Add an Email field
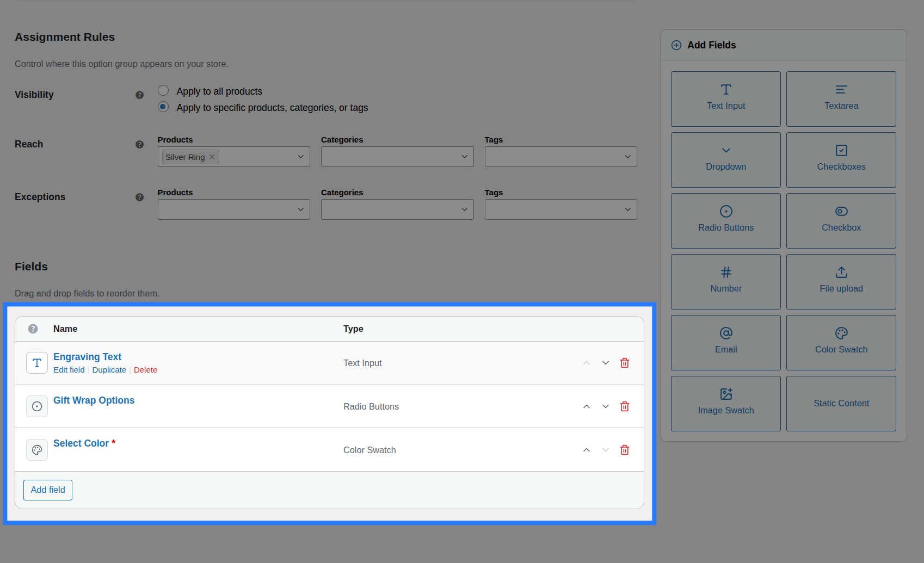 [x=725, y=343]
